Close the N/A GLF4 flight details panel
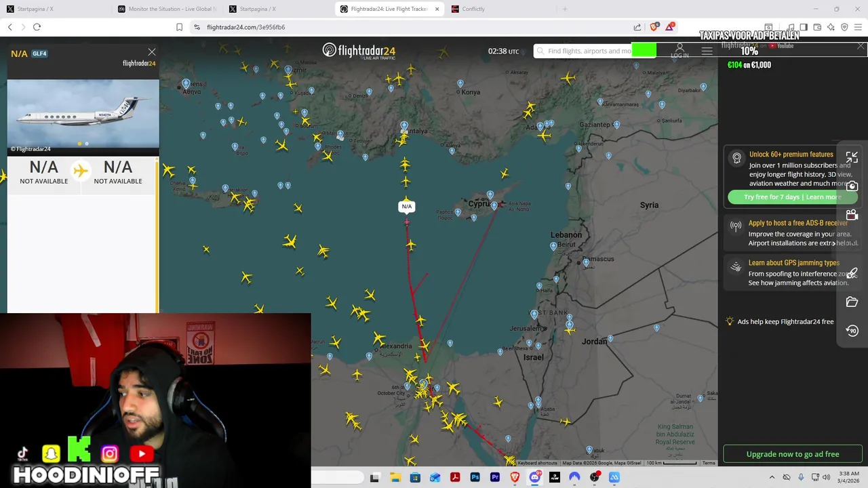 tap(152, 52)
